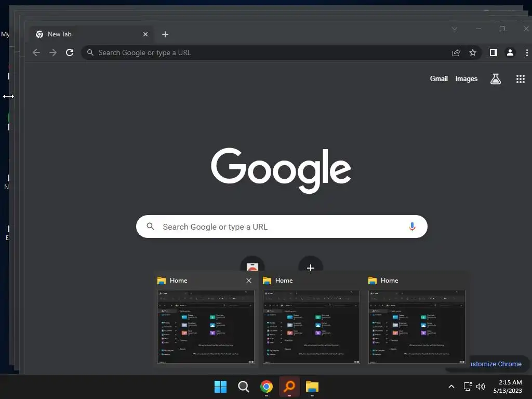Reload the New Tab page

pos(70,52)
